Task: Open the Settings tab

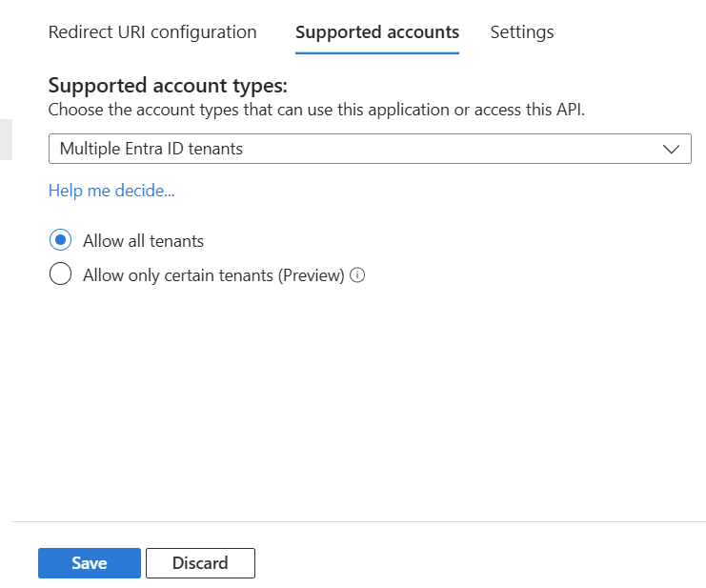Action: (x=521, y=32)
